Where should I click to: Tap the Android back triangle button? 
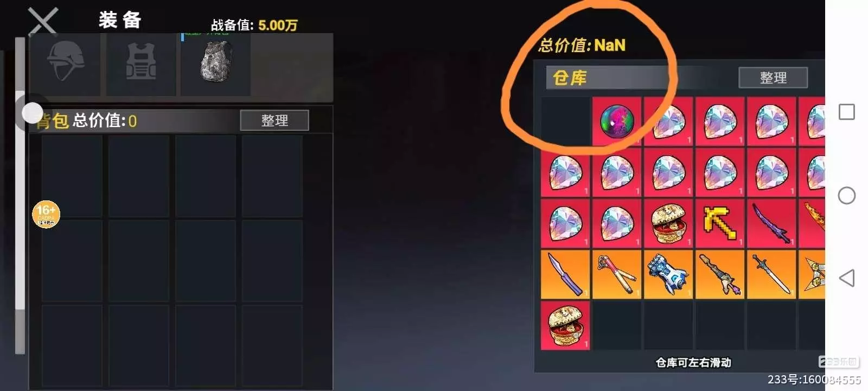[847, 278]
